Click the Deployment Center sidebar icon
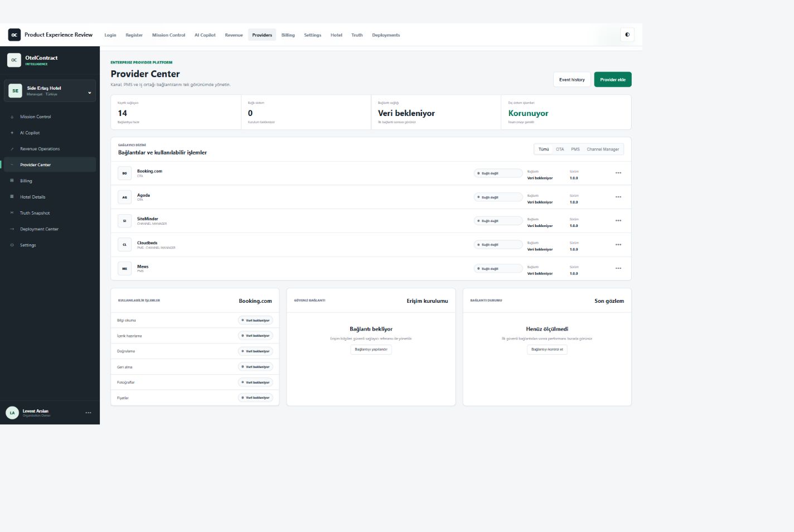 click(12, 229)
